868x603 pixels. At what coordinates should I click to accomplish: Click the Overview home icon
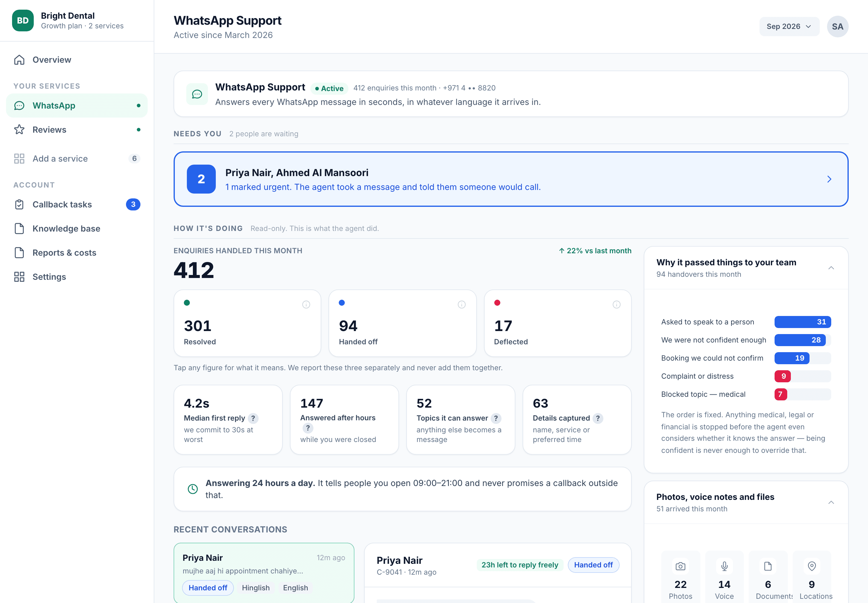[19, 60]
